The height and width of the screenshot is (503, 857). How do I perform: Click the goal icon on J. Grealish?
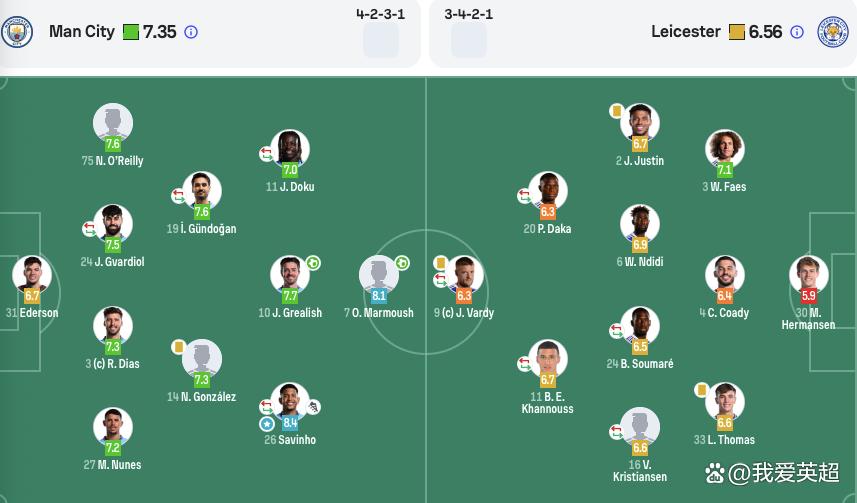coord(313,263)
